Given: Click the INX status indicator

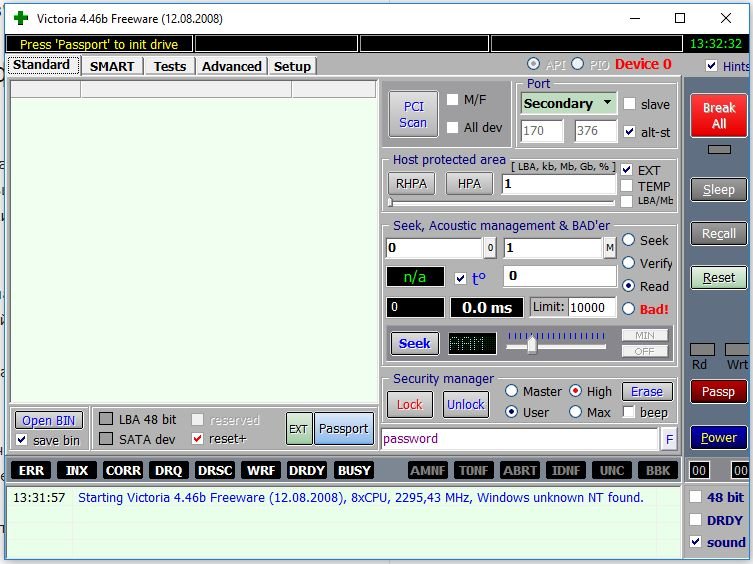Looking at the screenshot, I should [77, 470].
